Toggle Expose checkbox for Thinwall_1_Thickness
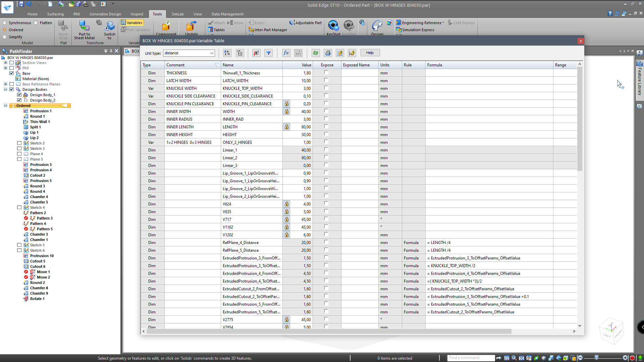The height and width of the screenshot is (362, 644). [326, 72]
